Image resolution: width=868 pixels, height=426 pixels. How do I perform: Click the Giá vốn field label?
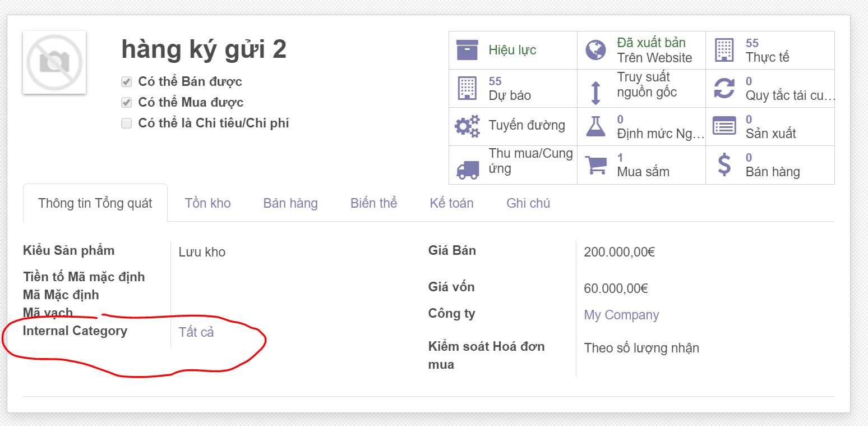[x=451, y=287]
